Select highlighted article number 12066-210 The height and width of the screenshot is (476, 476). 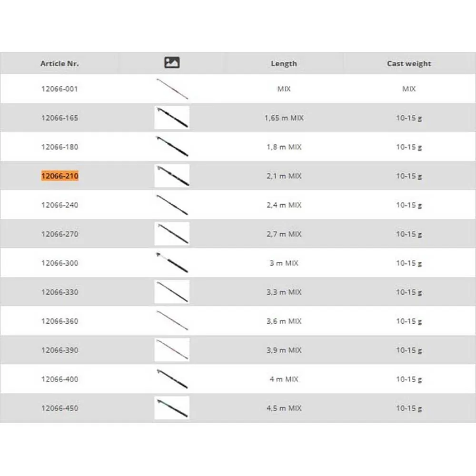coord(60,176)
